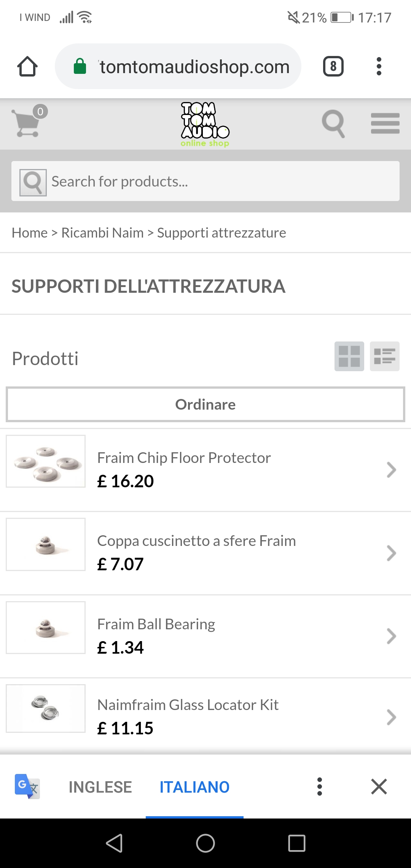Open the shopping cart

point(27,123)
